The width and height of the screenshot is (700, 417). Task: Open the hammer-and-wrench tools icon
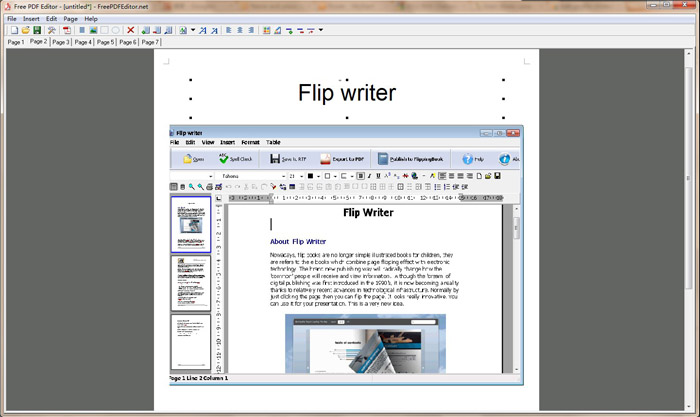(52, 30)
